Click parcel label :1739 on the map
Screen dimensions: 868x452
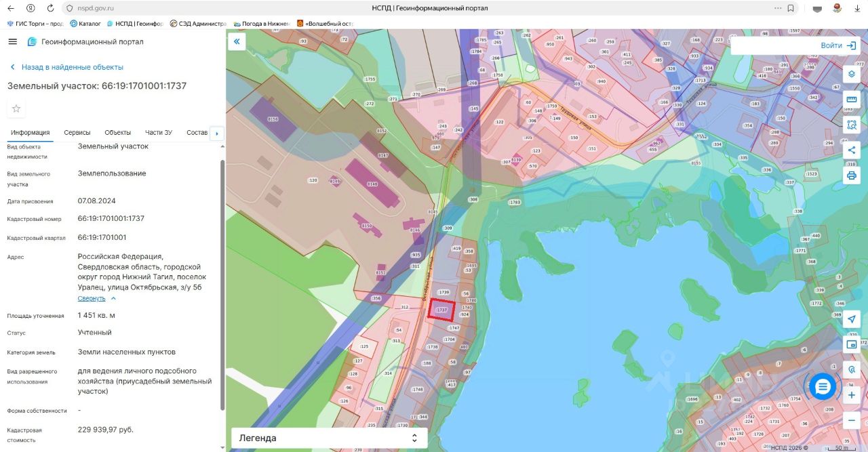444,292
